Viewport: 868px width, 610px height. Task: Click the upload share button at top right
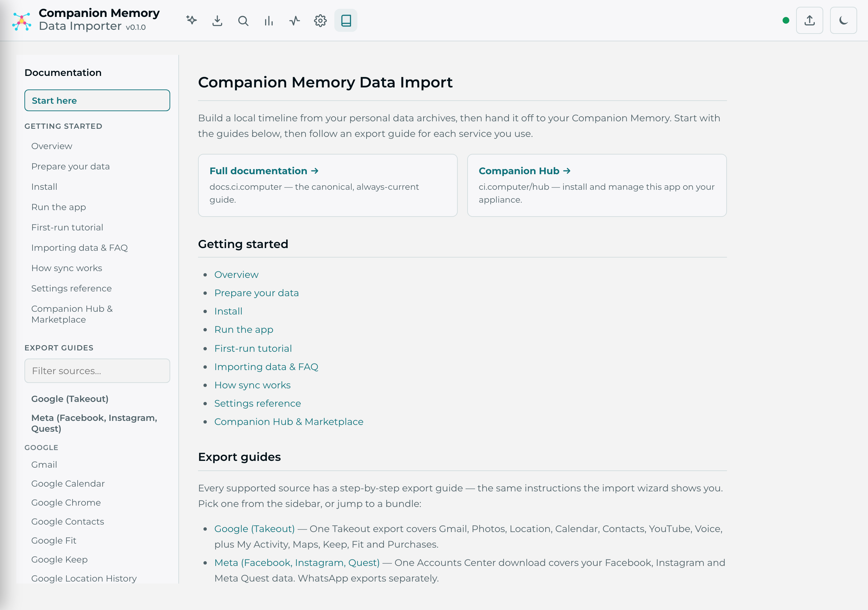[x=809, y=20]
